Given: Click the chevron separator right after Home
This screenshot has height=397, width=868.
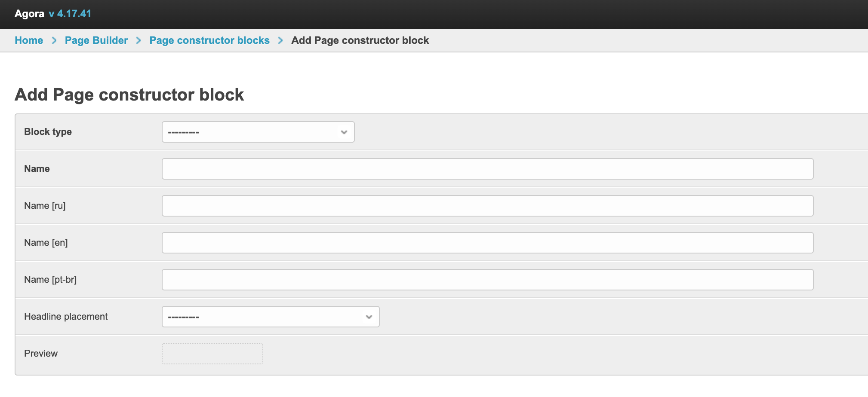Looking at the screenshot, I should pos(54,40).
